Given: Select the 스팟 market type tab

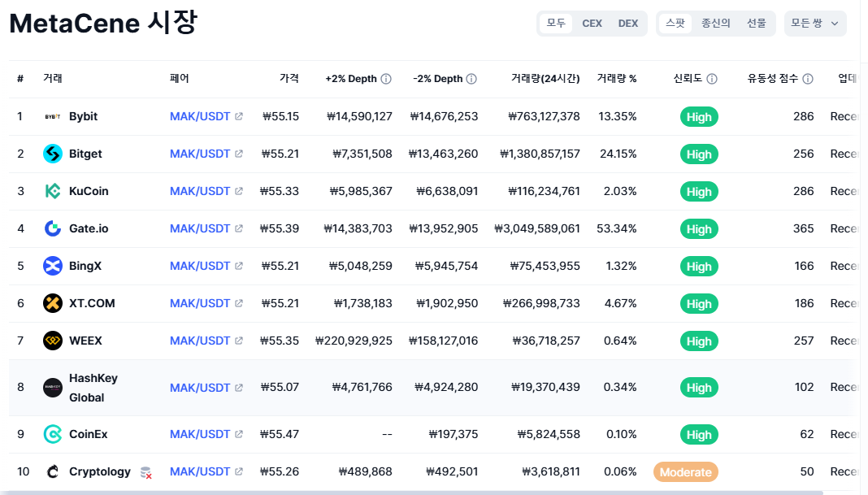Looking at the screenshot, I should point(675,24).
